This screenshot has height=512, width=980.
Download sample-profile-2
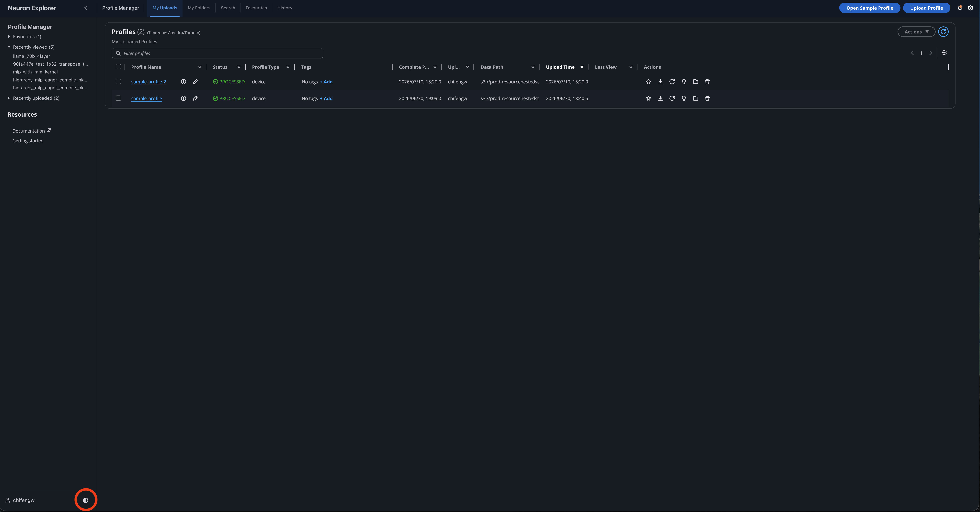[x=660, y=82]
